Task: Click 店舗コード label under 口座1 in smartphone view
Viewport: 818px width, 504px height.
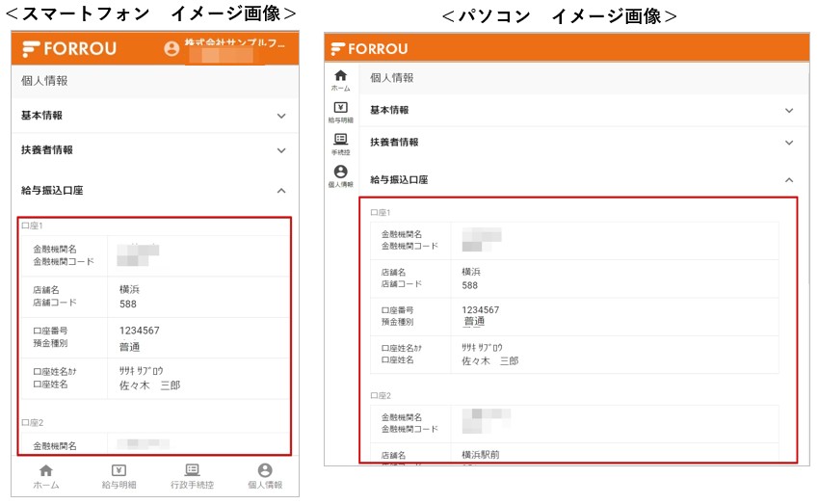Action: click(55, 302)
